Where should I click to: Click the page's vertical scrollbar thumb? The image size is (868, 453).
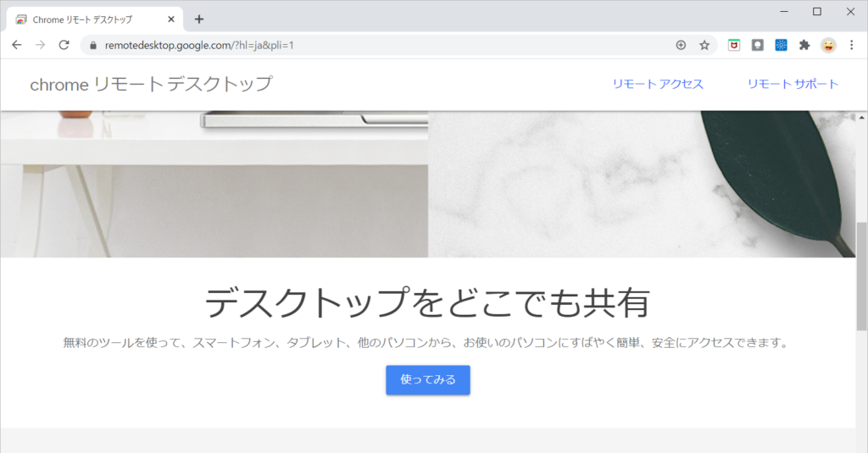(862, 277)
